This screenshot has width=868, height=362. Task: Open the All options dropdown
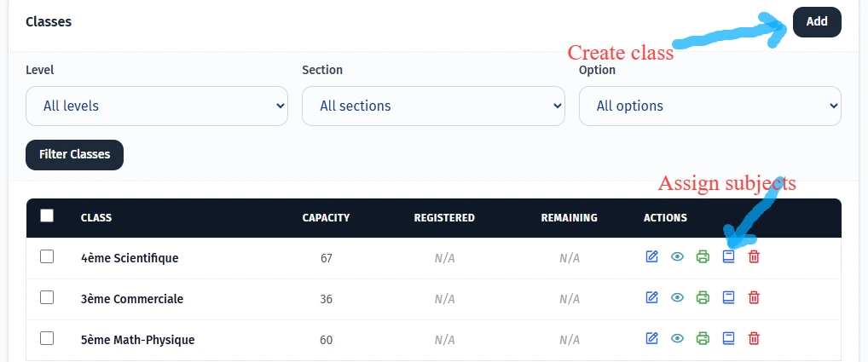(x=710, y=106)
